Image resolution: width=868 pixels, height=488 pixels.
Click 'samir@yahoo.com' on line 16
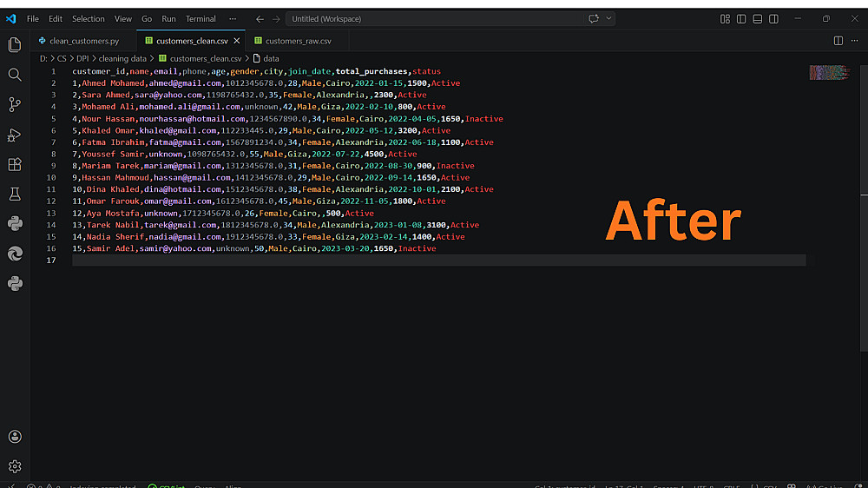[x=175, y=248]
